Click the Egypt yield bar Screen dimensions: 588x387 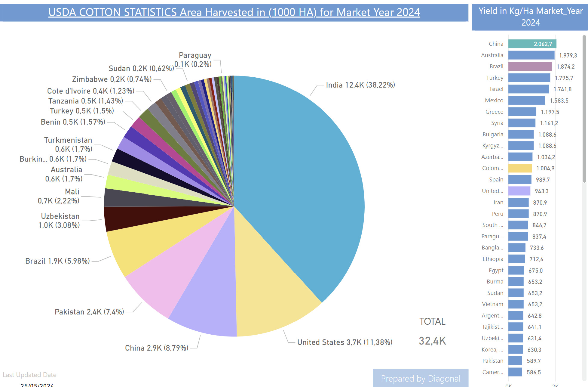(x=516, y=271)
